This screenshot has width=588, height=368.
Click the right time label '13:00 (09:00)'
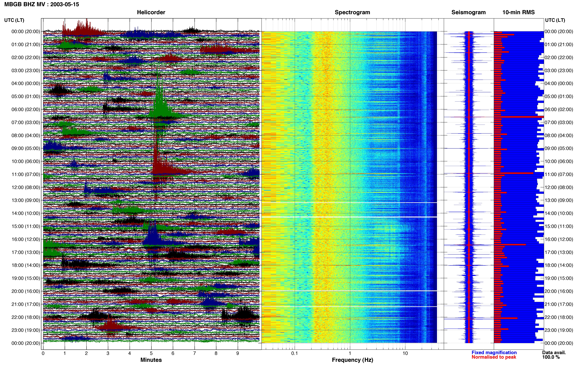coord(559,201)
